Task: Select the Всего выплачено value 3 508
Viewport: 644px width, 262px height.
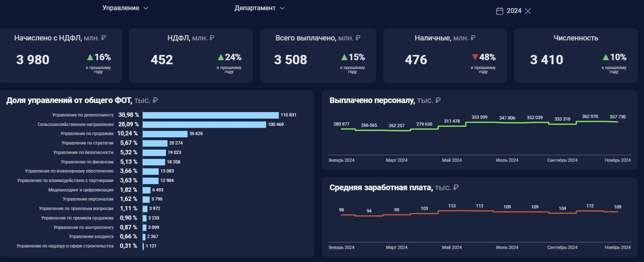Action: click(x=291, y=60)
